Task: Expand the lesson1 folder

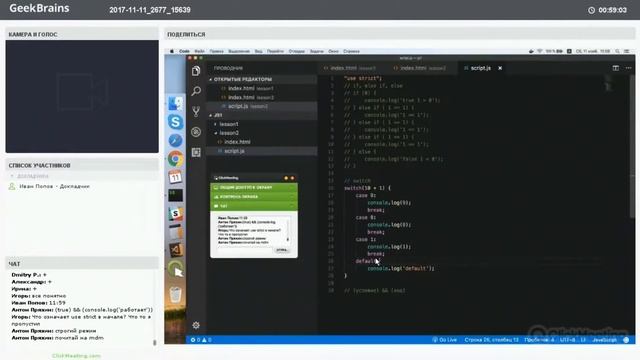Action: coord(229,124)
